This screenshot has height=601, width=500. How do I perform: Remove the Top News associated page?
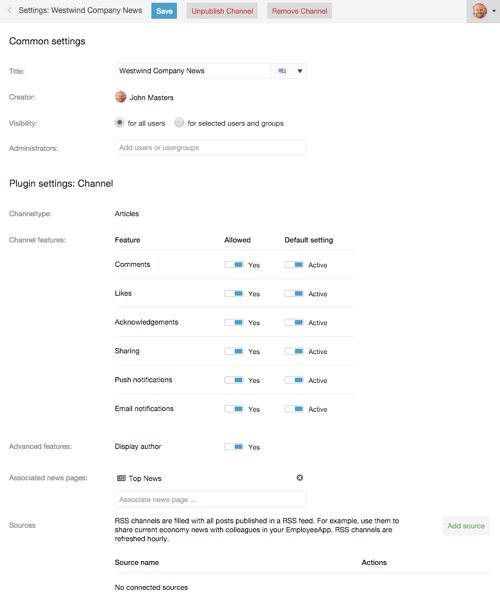300,478
